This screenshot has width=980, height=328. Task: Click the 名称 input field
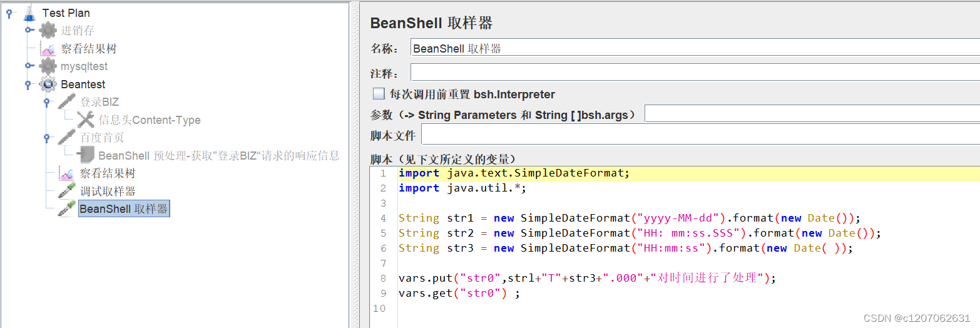[x=695, y=48]
